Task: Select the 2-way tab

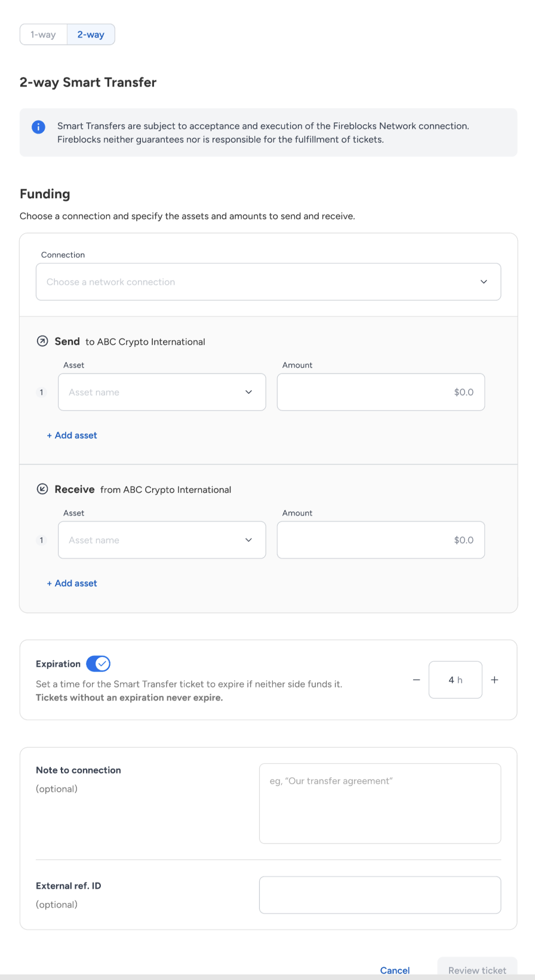Action: click(91, 35)
